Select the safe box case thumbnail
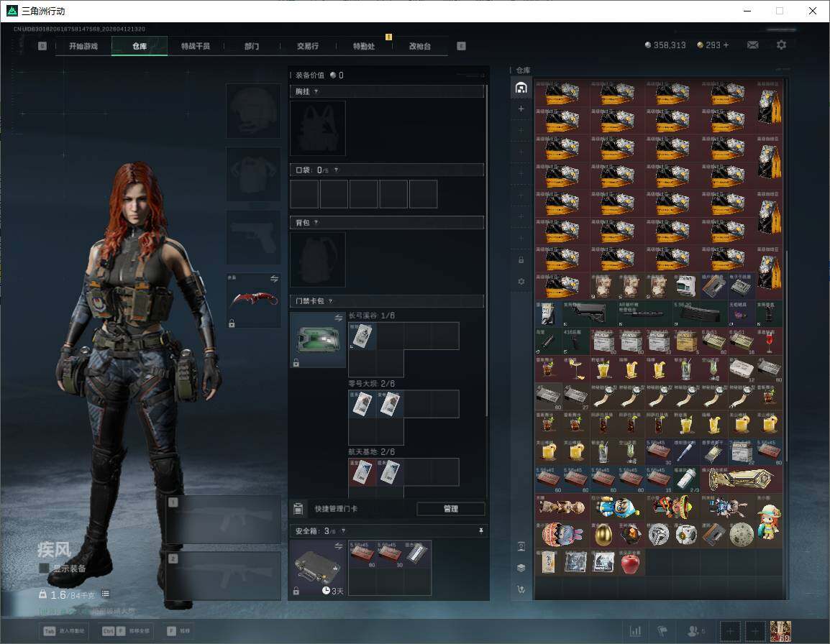 click(318, 568)
